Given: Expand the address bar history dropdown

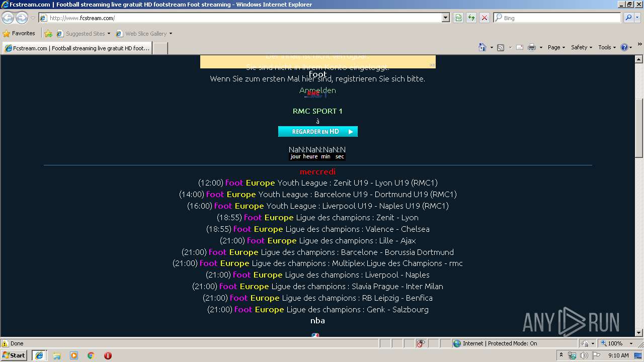Looking at the screenshot, I should point(445,18).
